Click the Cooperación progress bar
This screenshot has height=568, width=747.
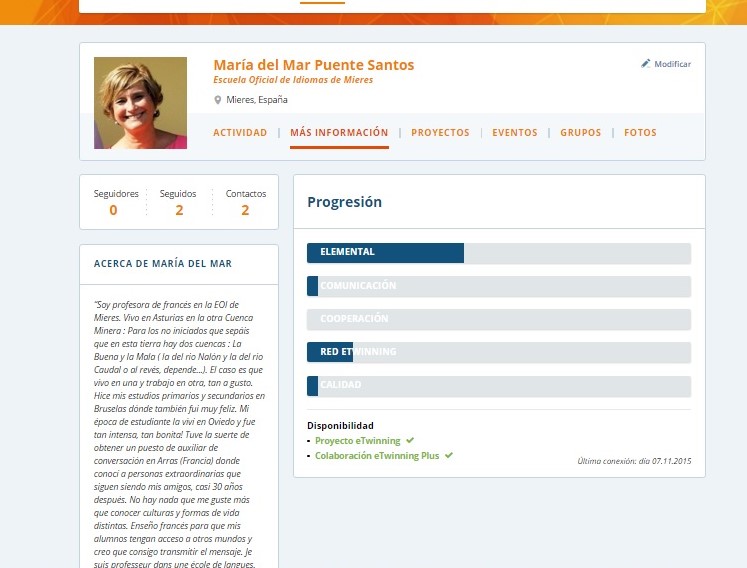[x=499, y=319]
